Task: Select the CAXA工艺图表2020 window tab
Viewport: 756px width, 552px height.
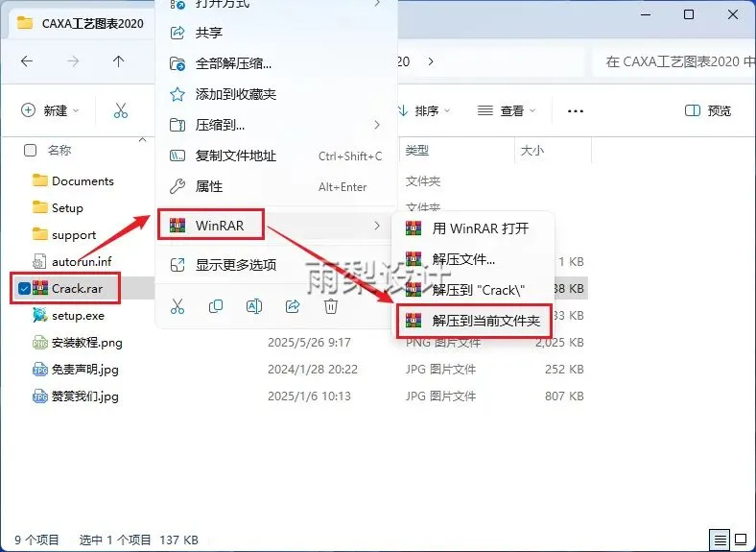Action: (x=81, y=23)
